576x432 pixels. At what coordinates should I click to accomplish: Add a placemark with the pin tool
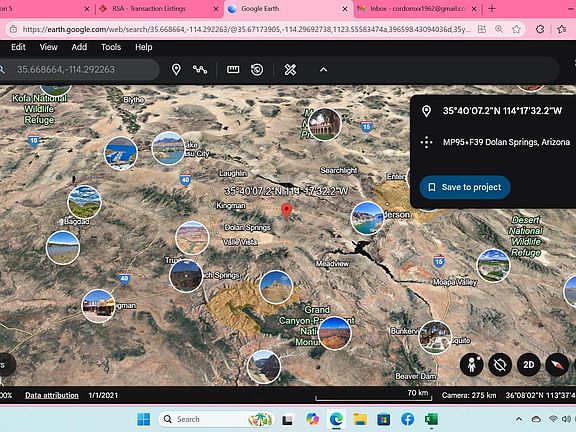click(x=176, y=69)
